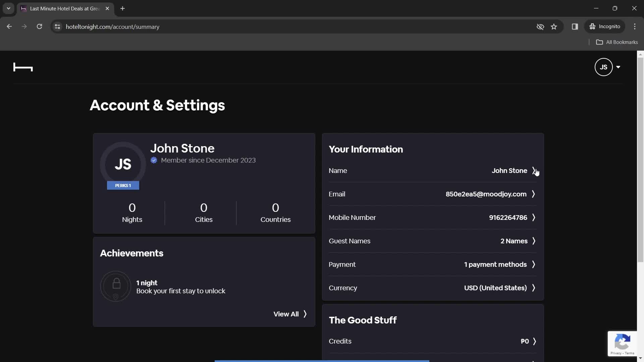The height and width of the screenshot is (362, 644).
Task: Toggle the PERKS 1 badge
Action: [x=123, y=185]
